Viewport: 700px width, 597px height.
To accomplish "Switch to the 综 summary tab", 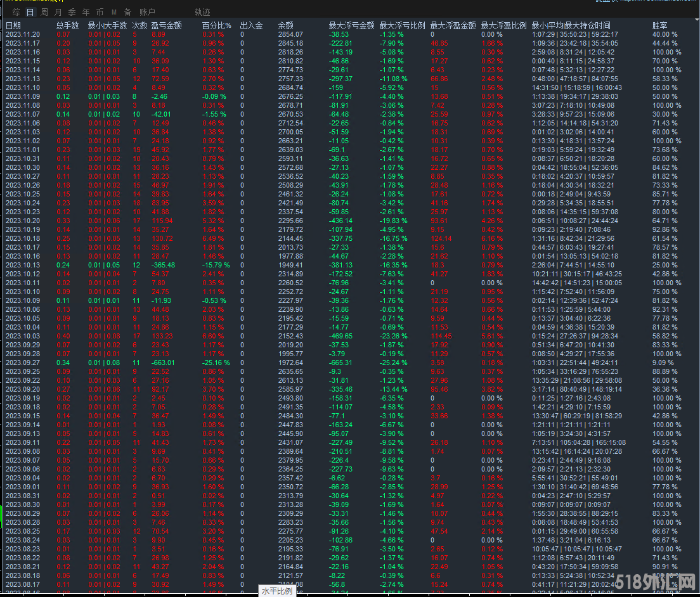I will pyautogui.click(x=16, y=12).
